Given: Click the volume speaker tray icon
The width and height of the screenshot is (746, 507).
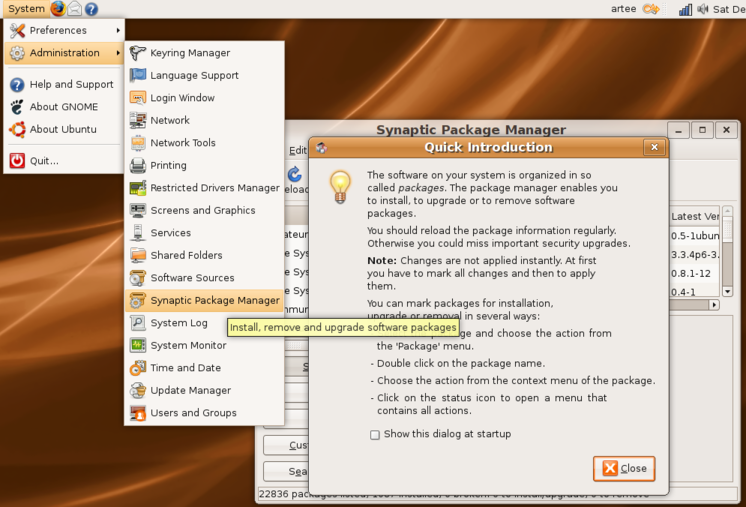Looking at the screenshot, I should [703, 9].
